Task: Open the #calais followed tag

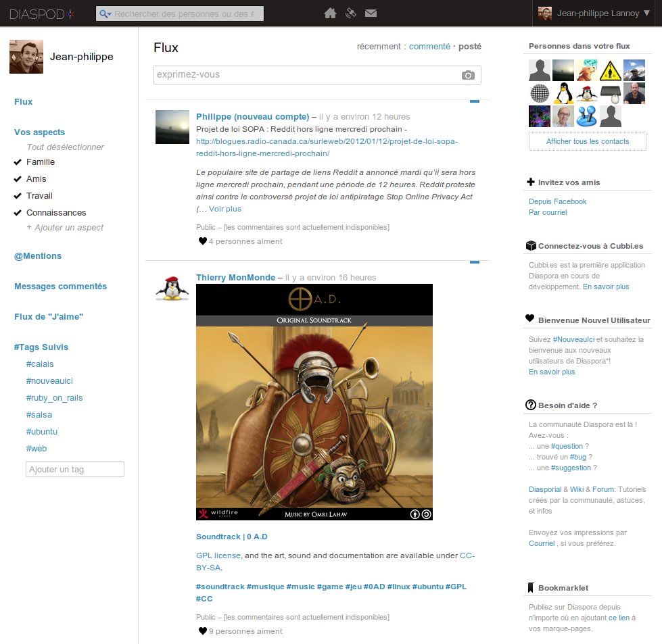Action: click(x=40, y=364)
